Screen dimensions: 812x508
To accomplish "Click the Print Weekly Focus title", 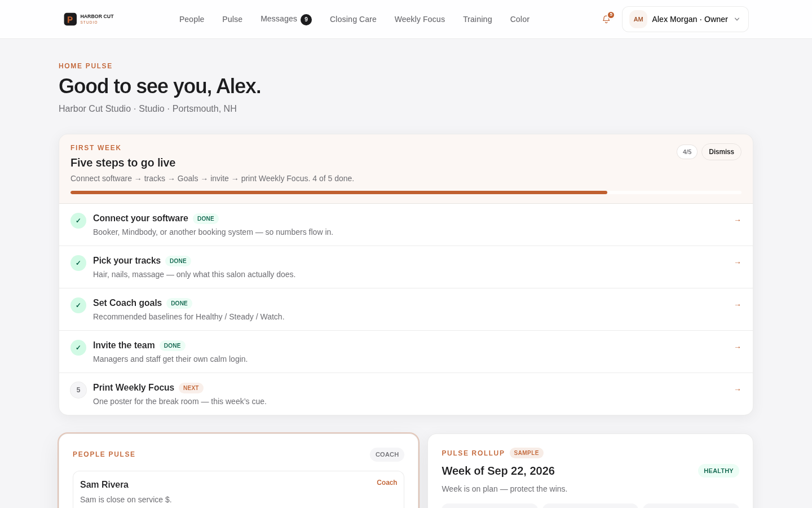I will click(134, 388).
